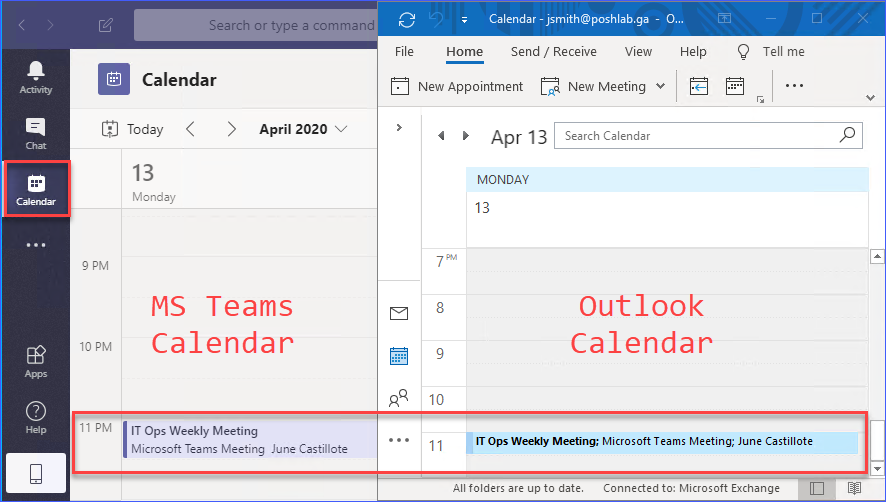Create a New Appointment in Outlook
The width and height of the screenshot is (886, 502).
(x=457, y=86)
